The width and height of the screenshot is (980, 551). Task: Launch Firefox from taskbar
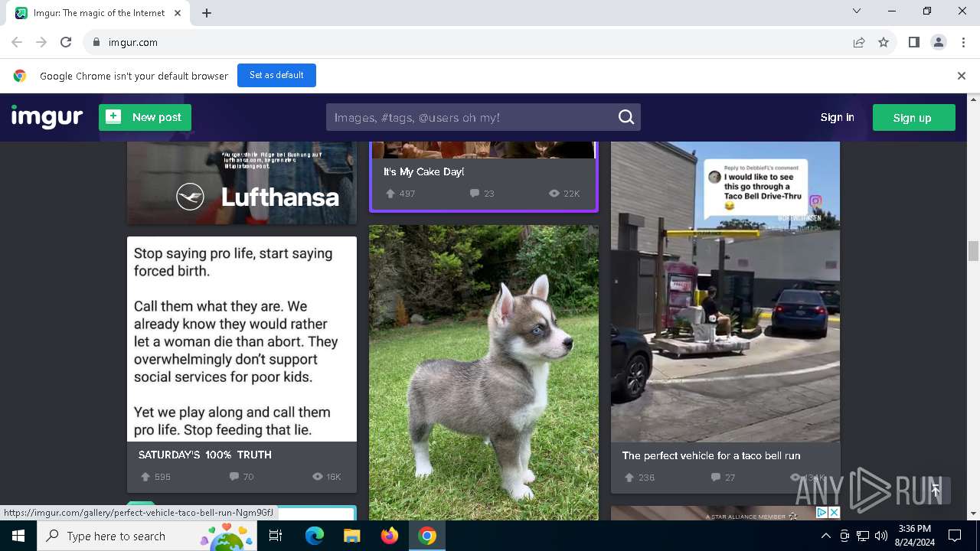click(390, 536)
